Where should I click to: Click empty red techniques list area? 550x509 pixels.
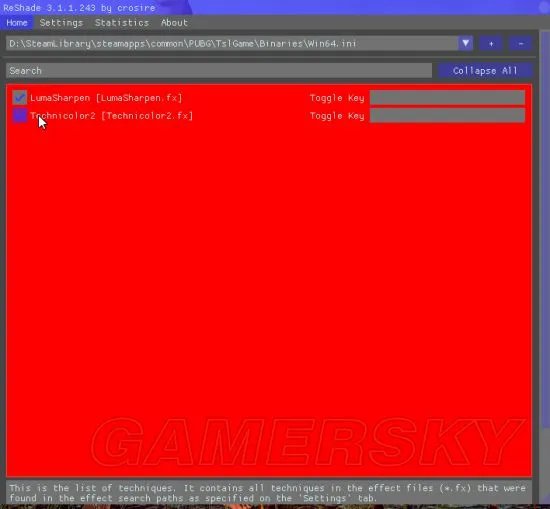pyautogui.click(x=269, y=281)
